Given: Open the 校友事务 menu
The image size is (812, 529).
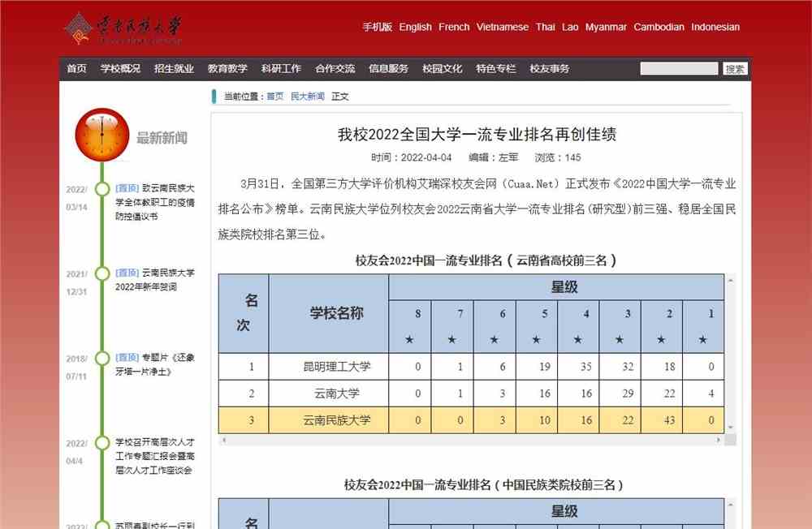Looking at the screenshot, I should click(x=550, y=68).
